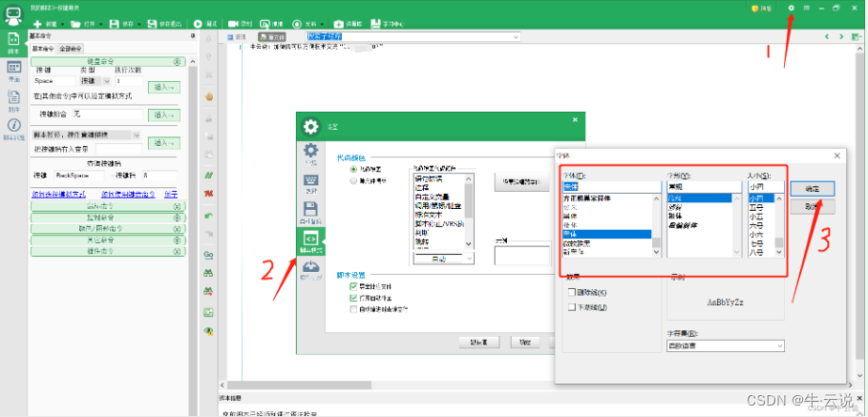This screenshot has height=417, width=868.
Task: Click the set editor font button in Settings
Action: [521, 181]
